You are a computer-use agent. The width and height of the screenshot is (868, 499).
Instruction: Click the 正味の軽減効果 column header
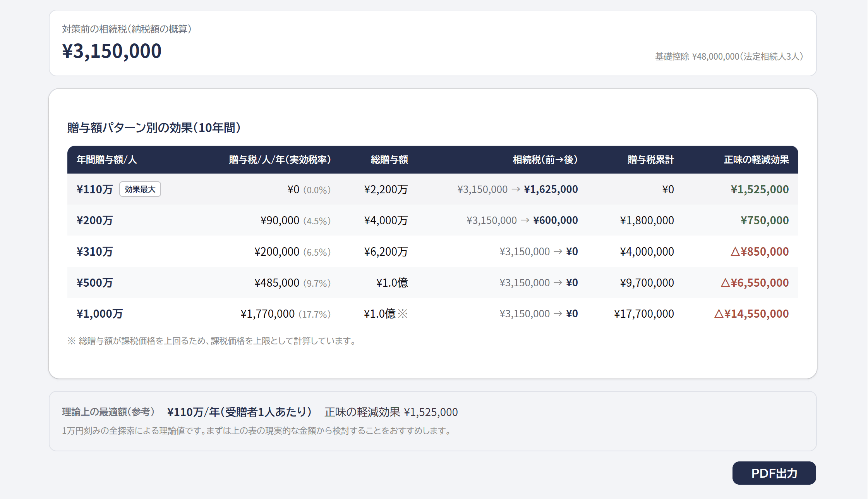(756, 160)
